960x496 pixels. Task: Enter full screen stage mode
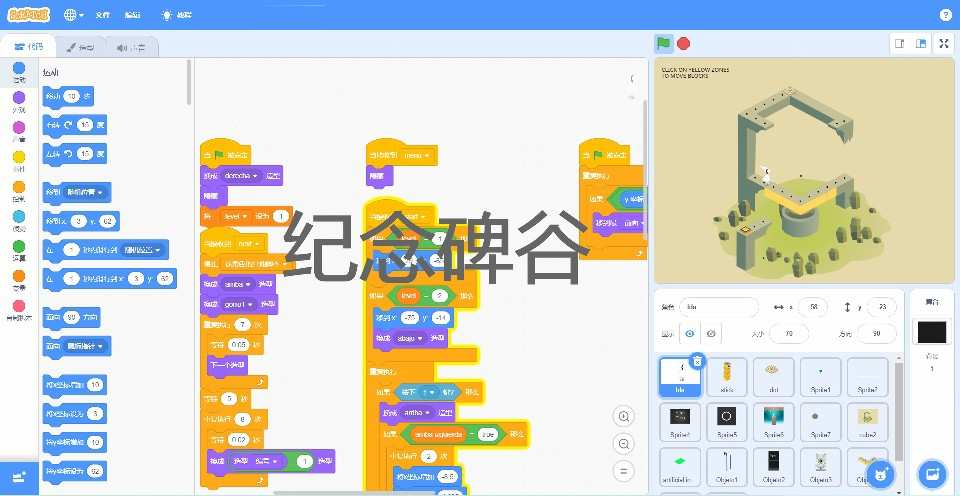pyautogui.click(x=944, y=43)
